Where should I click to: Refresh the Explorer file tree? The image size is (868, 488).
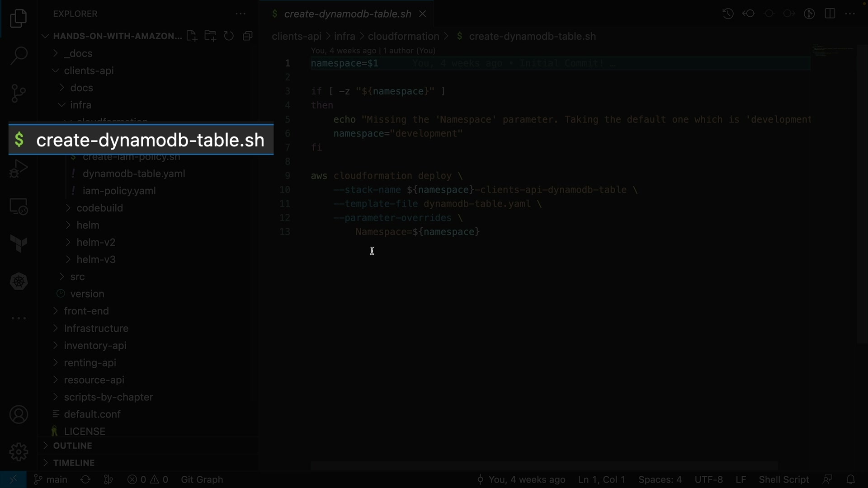229,36
